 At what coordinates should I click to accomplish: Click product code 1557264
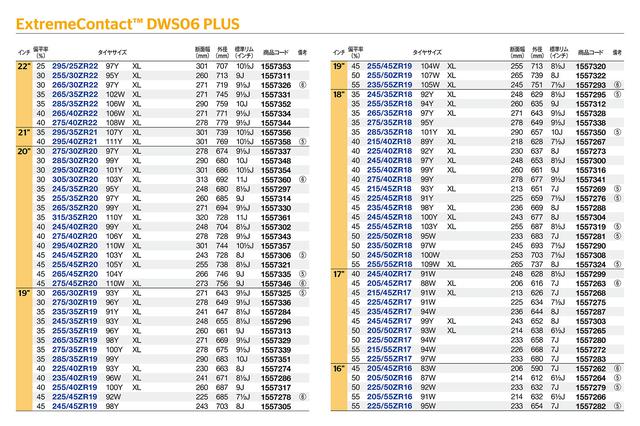pos(591,378)
